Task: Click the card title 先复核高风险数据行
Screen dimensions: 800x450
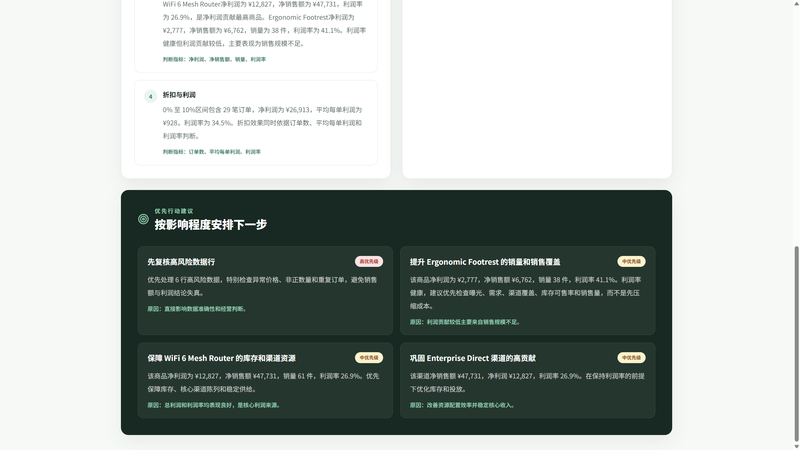Action: click(181, 262)
